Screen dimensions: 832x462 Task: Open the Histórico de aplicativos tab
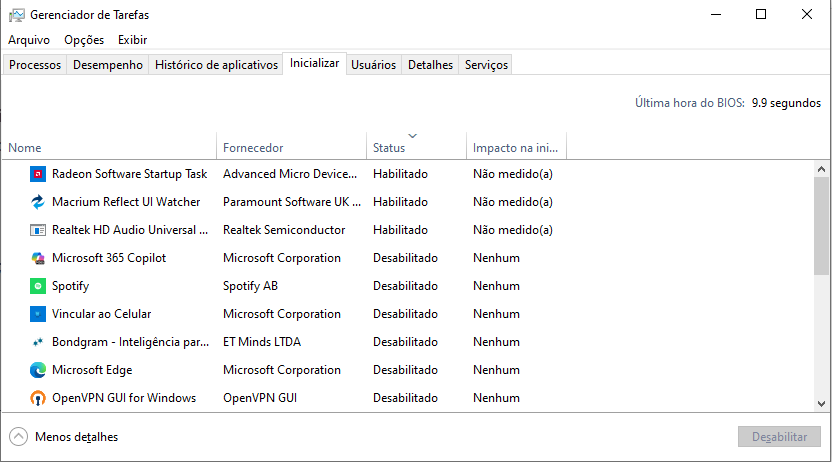[216, 65]
